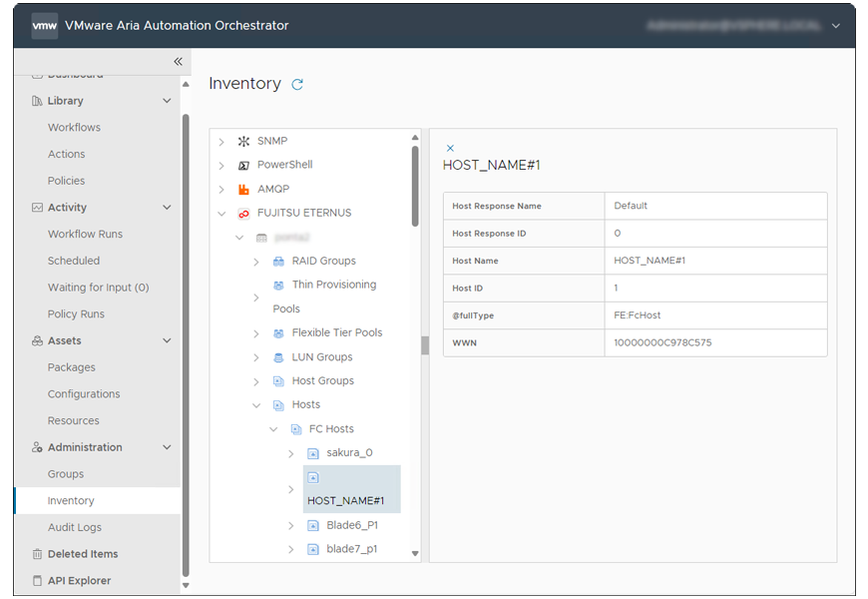Image resolution: width=868 pixels, height=599 pixels.
Task: Select Blade6_P1 in the tree
Action: pyautogui.click(x=352, y=525)
